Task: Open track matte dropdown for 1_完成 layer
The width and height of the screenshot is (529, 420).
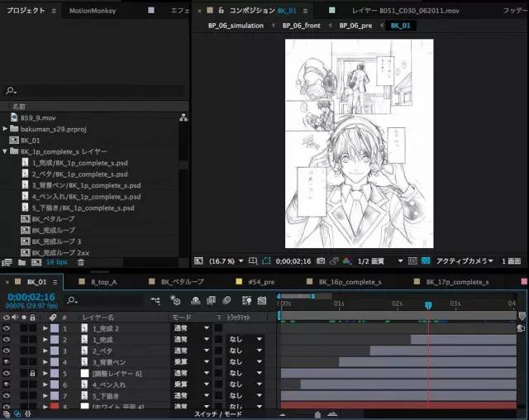Action: pyautogui.click(x=245, y=339)
